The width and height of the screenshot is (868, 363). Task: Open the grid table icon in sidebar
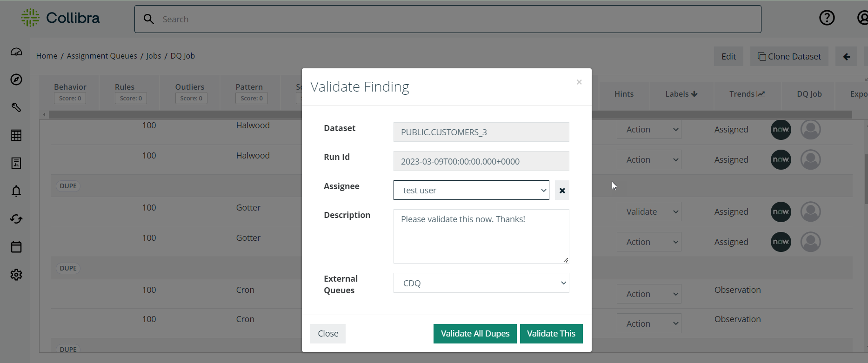coord(16,135)
